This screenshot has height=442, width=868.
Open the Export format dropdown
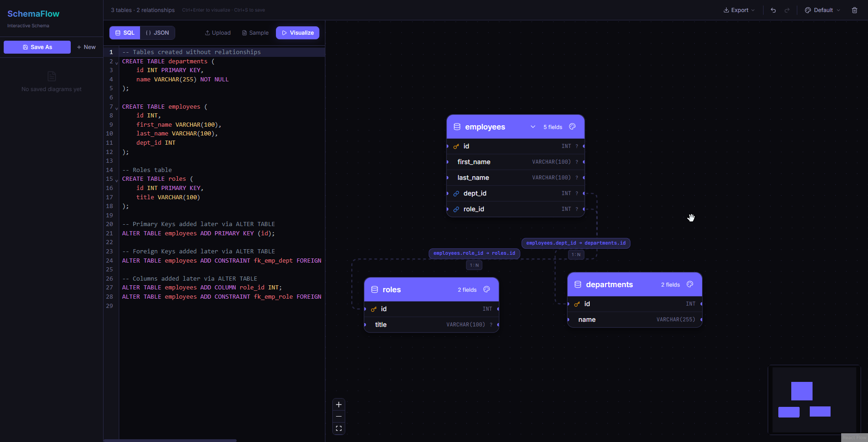coord(738,10)
